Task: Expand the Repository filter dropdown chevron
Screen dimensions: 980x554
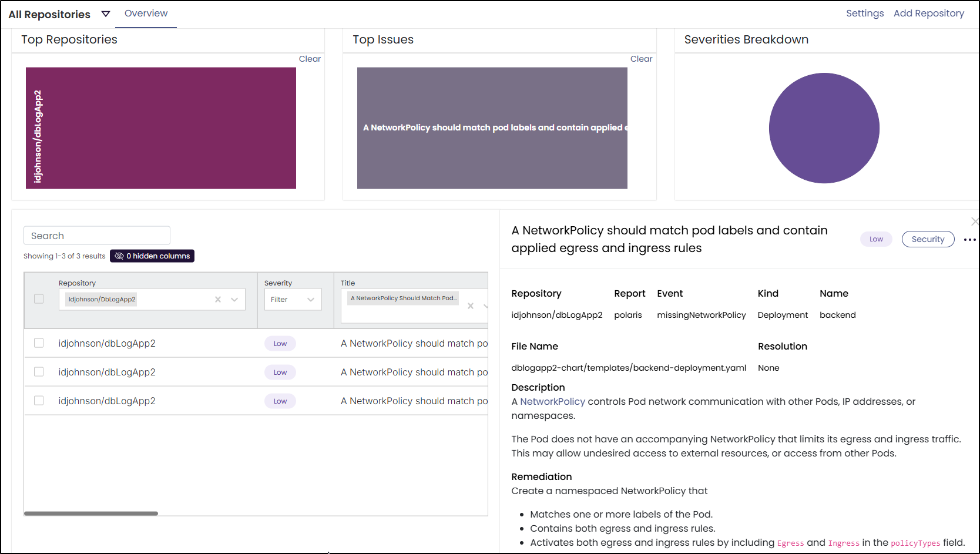Action: (234, 300)
